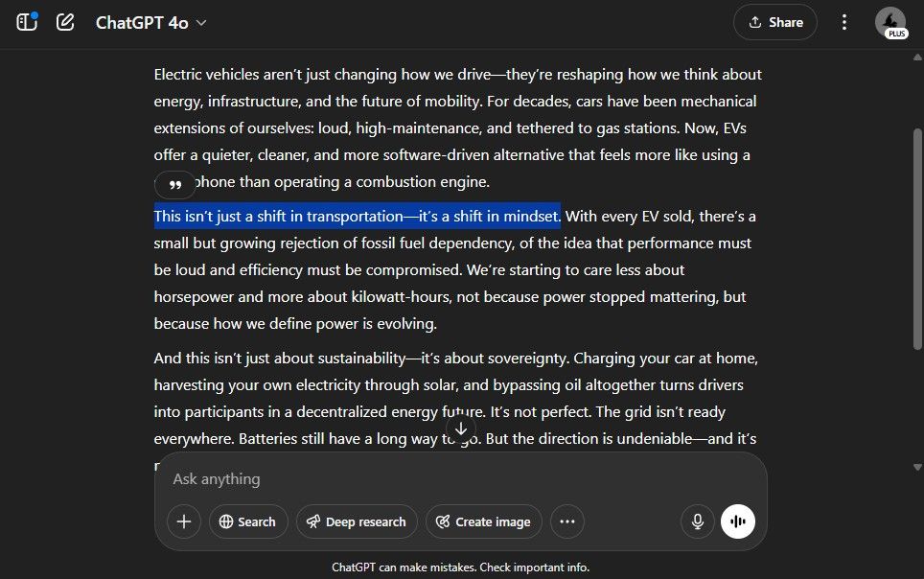Viewport: 924px width, 579px height.
Task: Share this conversation
Action: coord(774,22)
